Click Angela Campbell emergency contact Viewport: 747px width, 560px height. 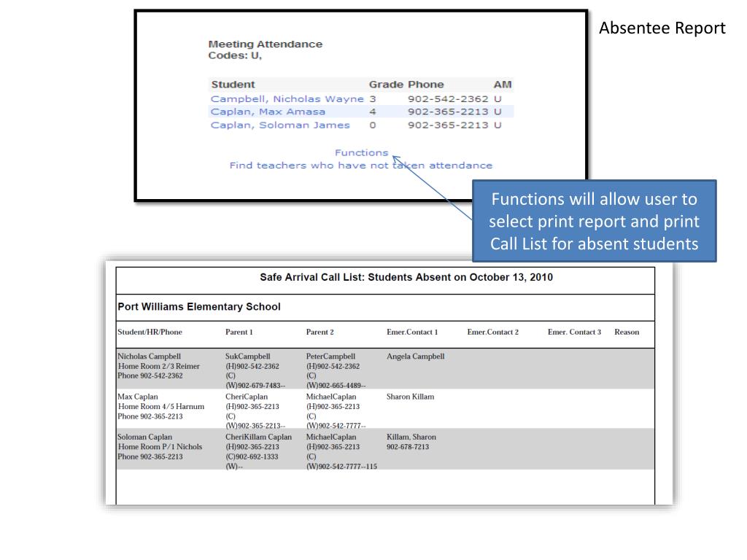tap(415, 356)
